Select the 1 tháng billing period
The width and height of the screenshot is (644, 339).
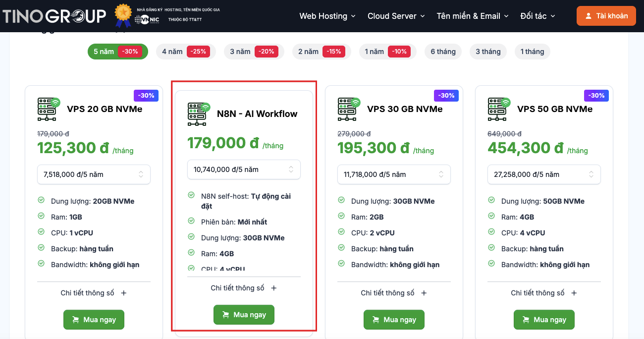click(532, 52)
